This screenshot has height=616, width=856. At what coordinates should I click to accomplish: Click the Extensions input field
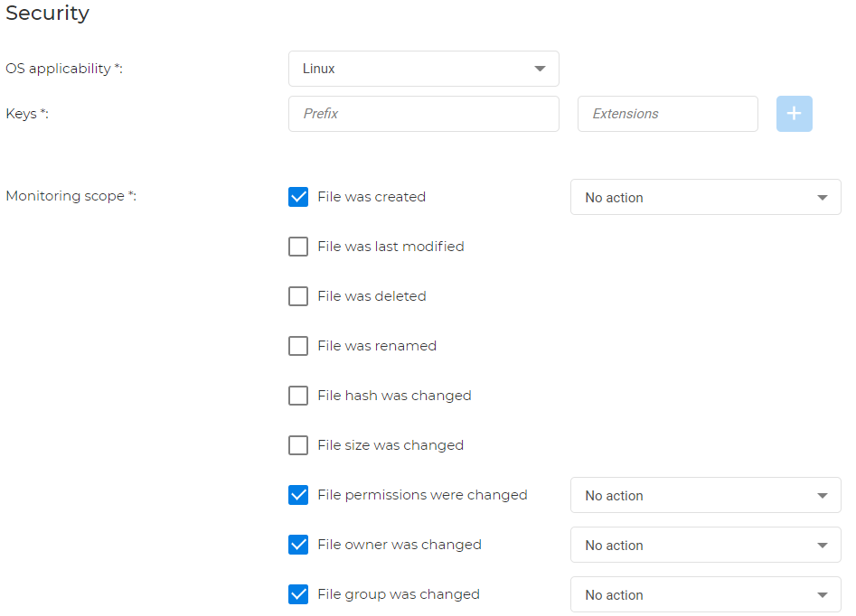click(x=667, y=114)
